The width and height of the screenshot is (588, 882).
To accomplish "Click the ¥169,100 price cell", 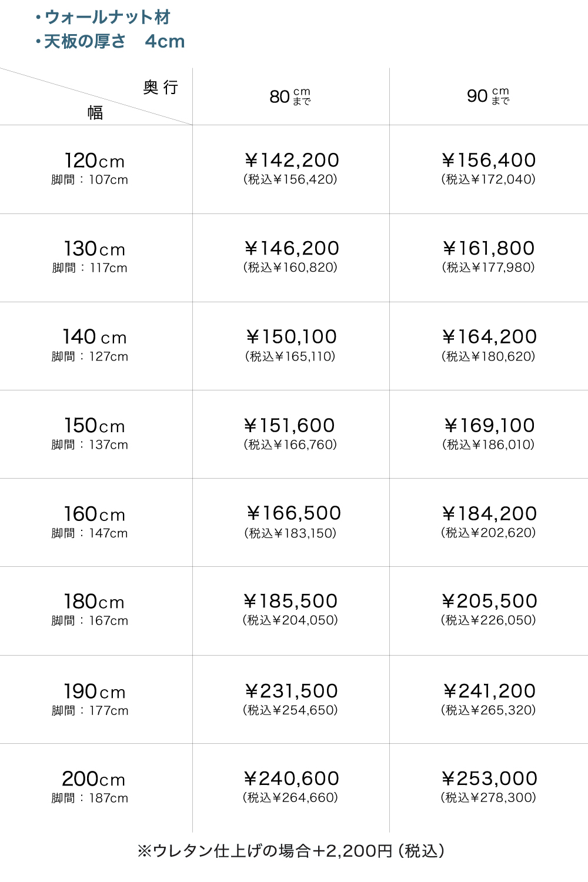I will click(489, 426).
